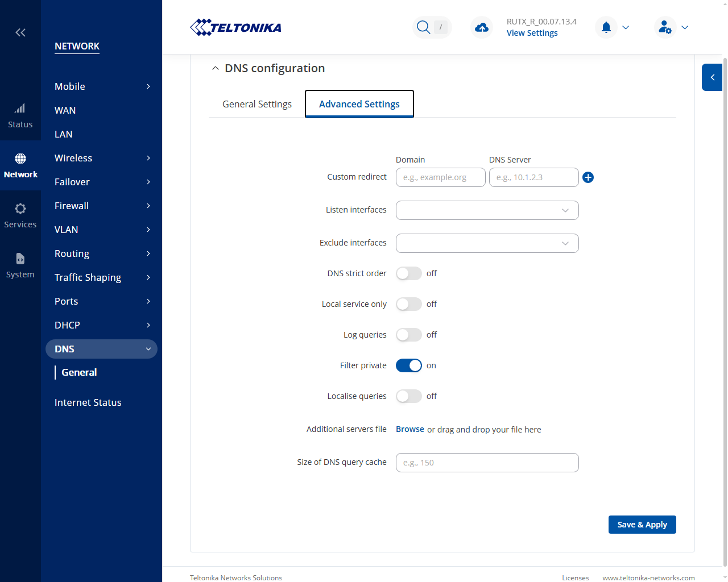Expand the Firewall menu chevron

(x=148, y=206)
